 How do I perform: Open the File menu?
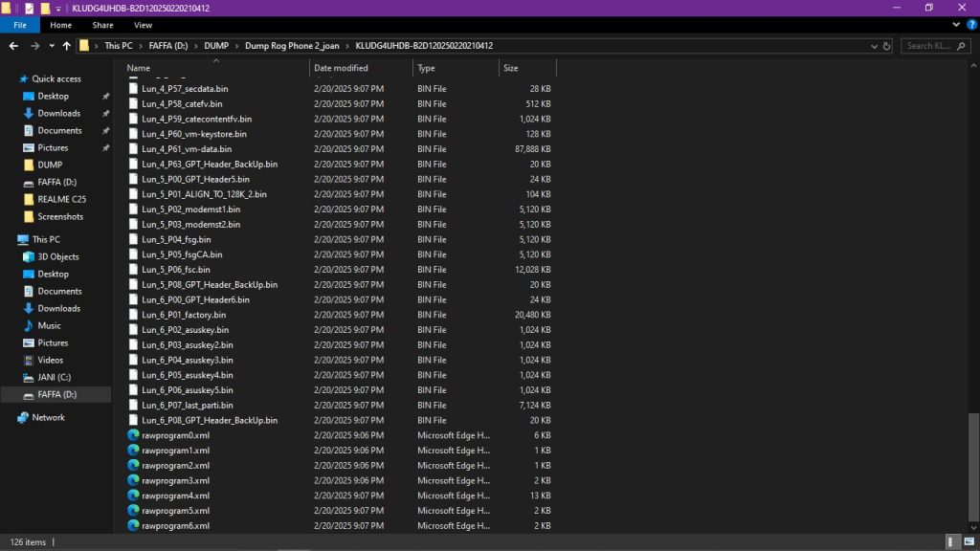pos(18,25)
